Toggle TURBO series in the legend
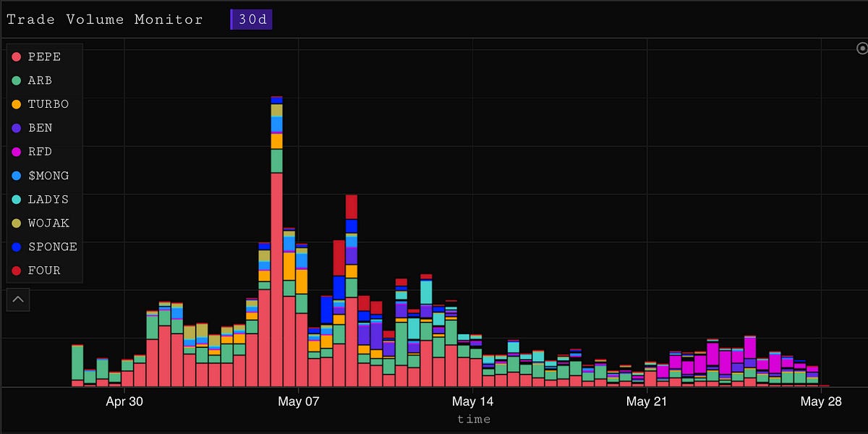This screenshot has width=868, height=434. pyautogui.click(x=48, y=104)
